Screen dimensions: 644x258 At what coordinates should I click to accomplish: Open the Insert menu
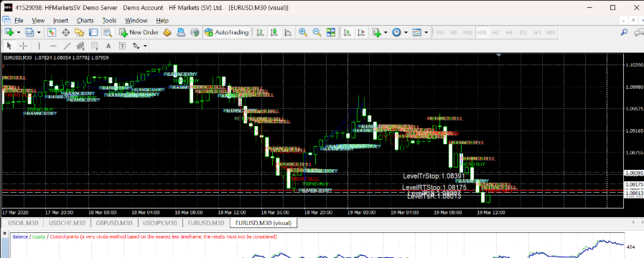click(61, 20)
